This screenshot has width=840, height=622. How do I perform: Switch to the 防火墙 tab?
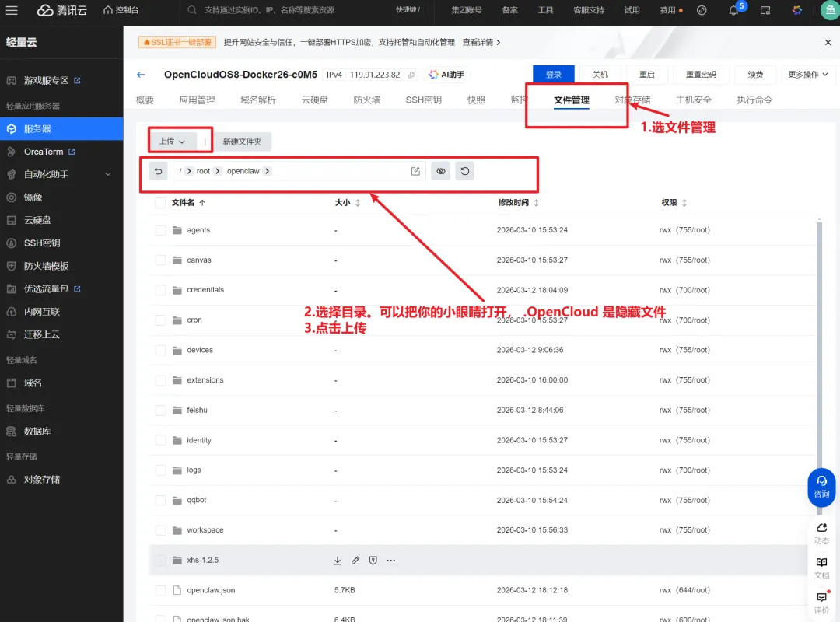(366, 100)
